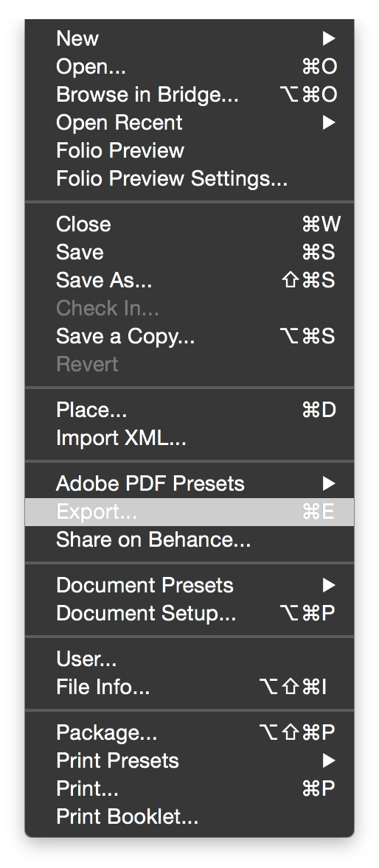The width and height of the screenshot is (379, 868).
Task: Select Package... from the menu
Action: point(189,732)
